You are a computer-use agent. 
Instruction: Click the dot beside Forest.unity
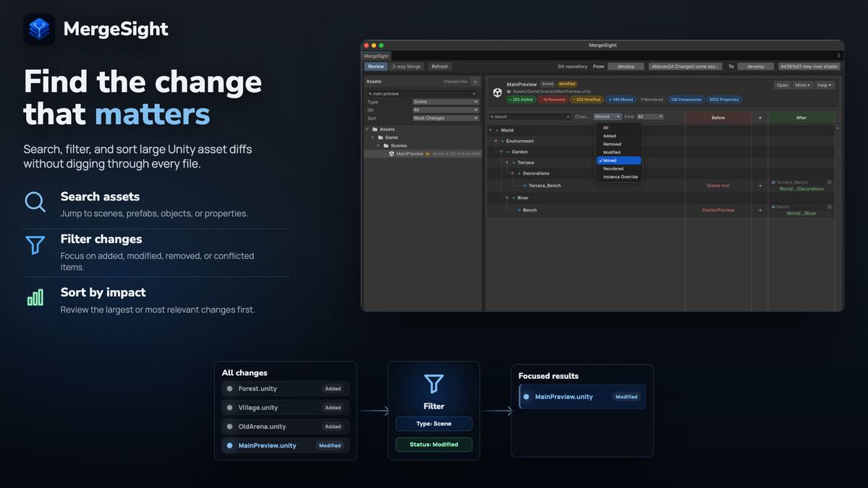(x=231, y=389)
